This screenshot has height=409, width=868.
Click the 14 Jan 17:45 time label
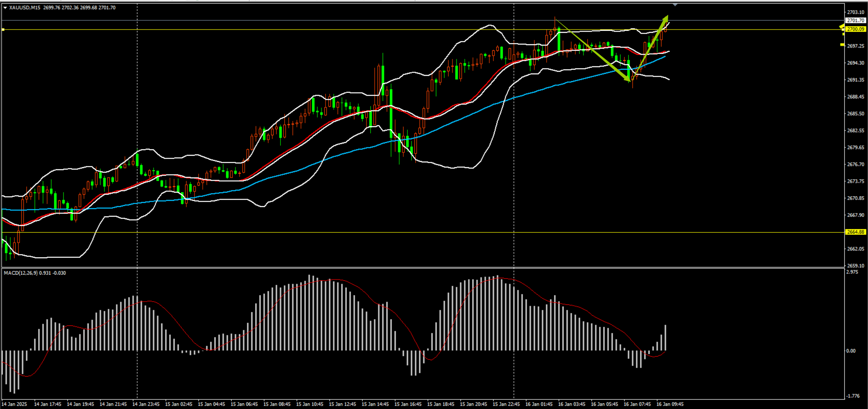[x=47, y=404]
